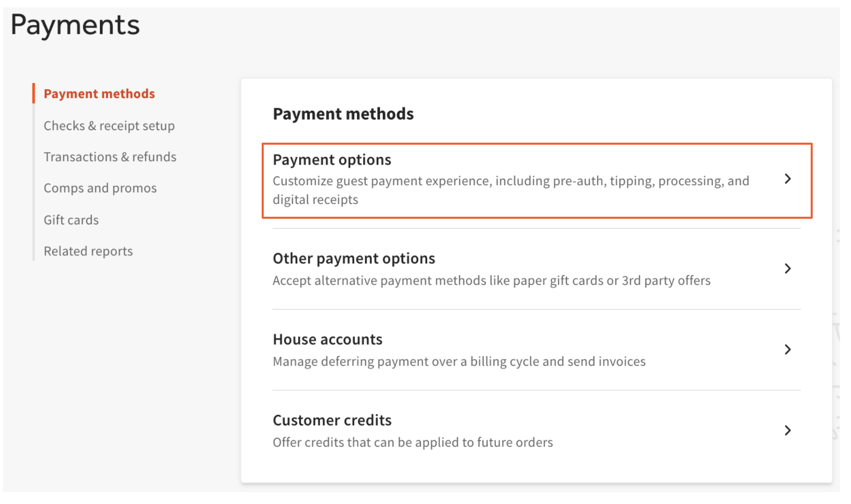The height and width of the screenshot is (504, 851).
Task: Expand the Payment options chevron arrow
Action: point(788,179)
